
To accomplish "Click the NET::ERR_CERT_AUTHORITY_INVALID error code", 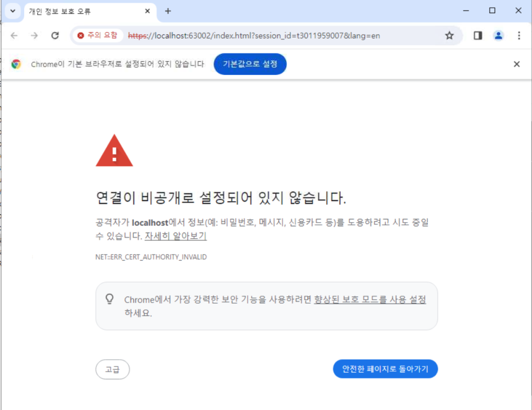I will click(151, 257).
